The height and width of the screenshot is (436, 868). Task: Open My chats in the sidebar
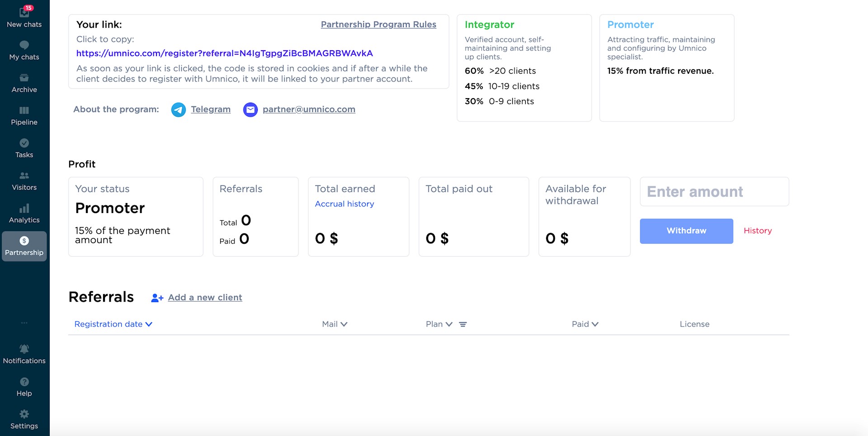(x=24, y=51)
